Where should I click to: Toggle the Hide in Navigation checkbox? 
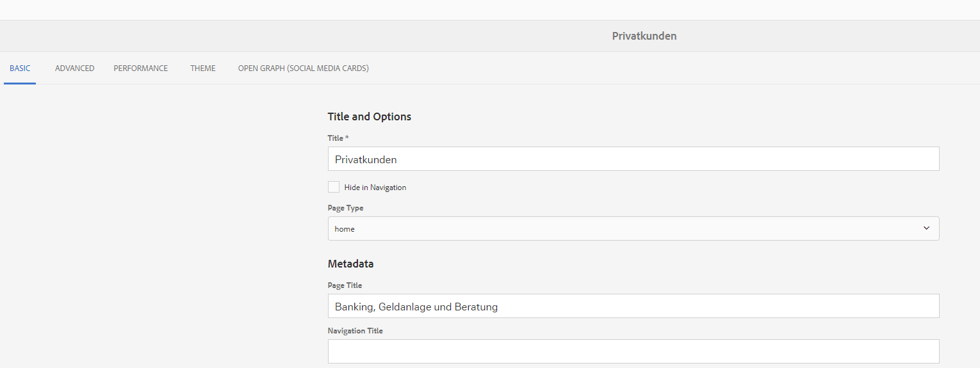(334, 187)
